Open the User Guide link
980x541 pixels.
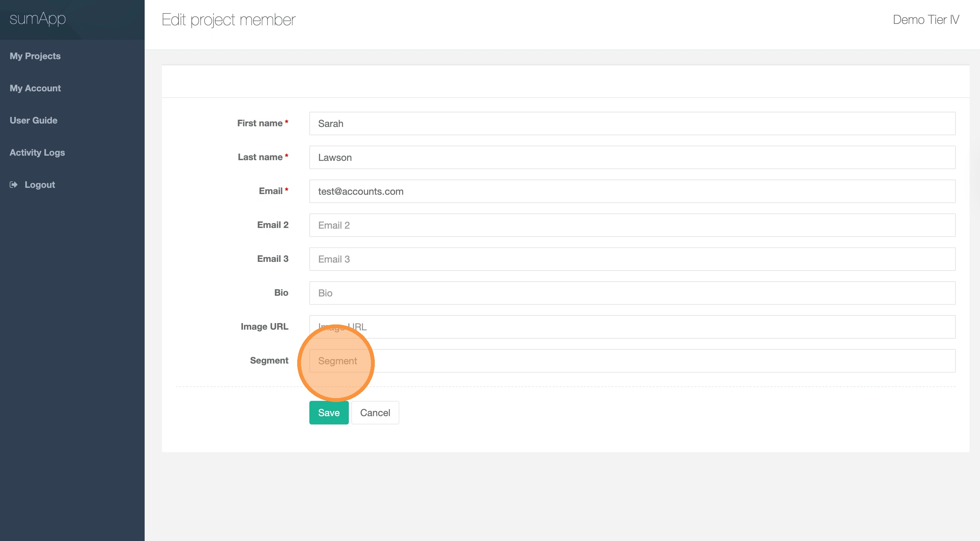click(34, 120)
